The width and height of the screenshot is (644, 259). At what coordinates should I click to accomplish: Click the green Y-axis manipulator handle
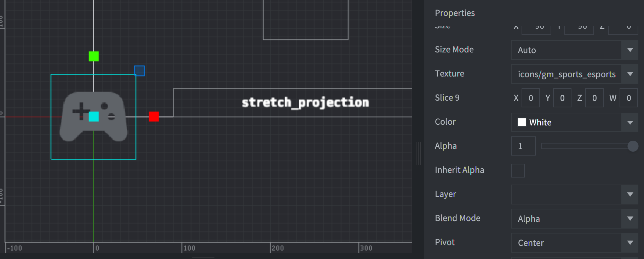pos(93,56)
